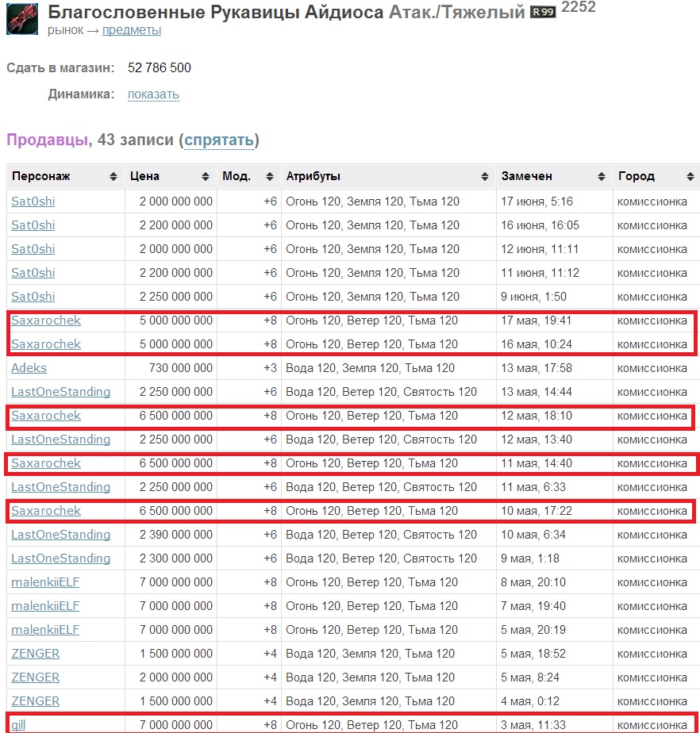Open Sat0shi seller from 17 июня row
This screenshot has width=700, height=733.
click(33, 201)
